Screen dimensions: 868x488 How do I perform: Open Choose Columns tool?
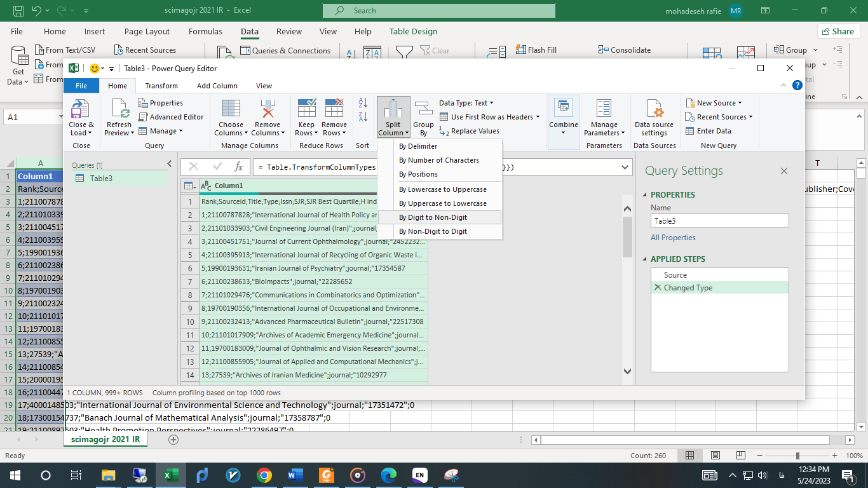point(231,108)
